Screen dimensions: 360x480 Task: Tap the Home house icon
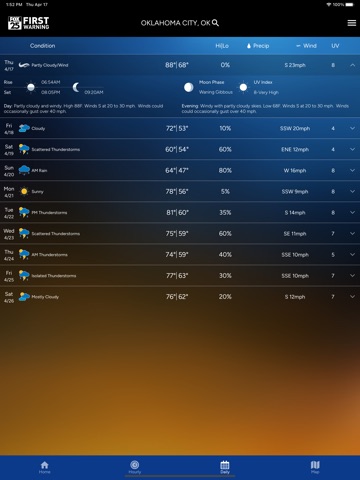tap(45, 465)
